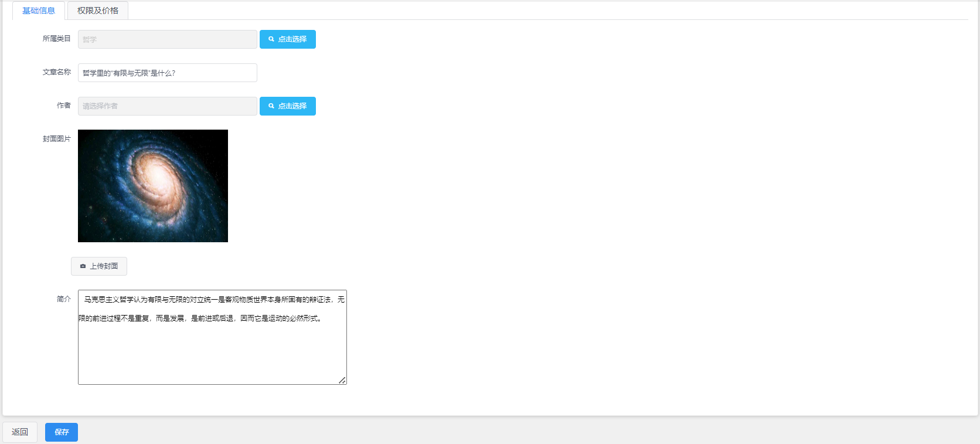Click the 返回 button
This screenshot has height=444, width=980.
pyautogui.click(x=20, y=432)
